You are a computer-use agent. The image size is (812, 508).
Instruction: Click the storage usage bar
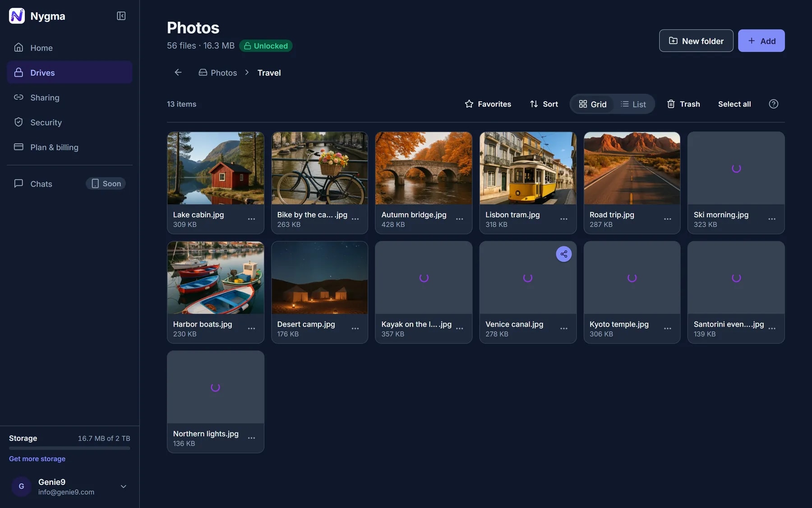coord(69,448)
